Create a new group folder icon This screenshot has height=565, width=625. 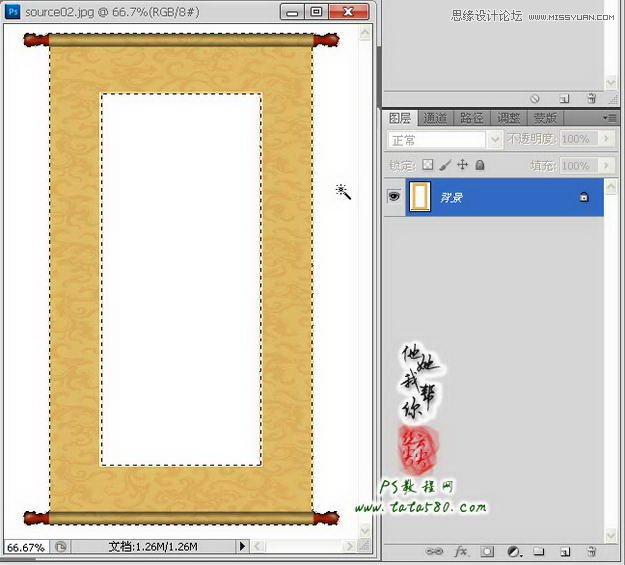pos(539,551)
